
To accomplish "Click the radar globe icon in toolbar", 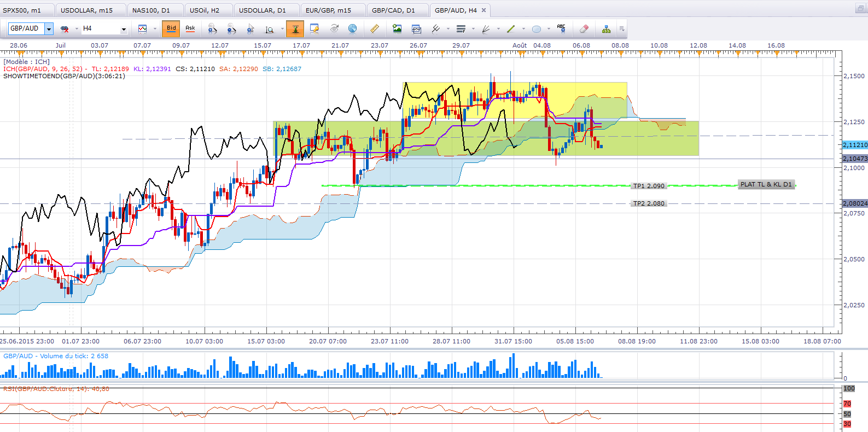I will click(353, 28).
